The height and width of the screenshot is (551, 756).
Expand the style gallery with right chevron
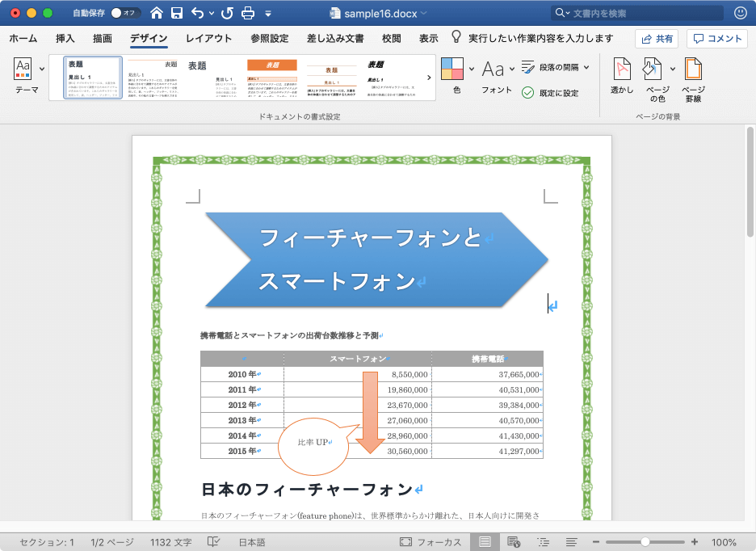[x=429, y=78]
